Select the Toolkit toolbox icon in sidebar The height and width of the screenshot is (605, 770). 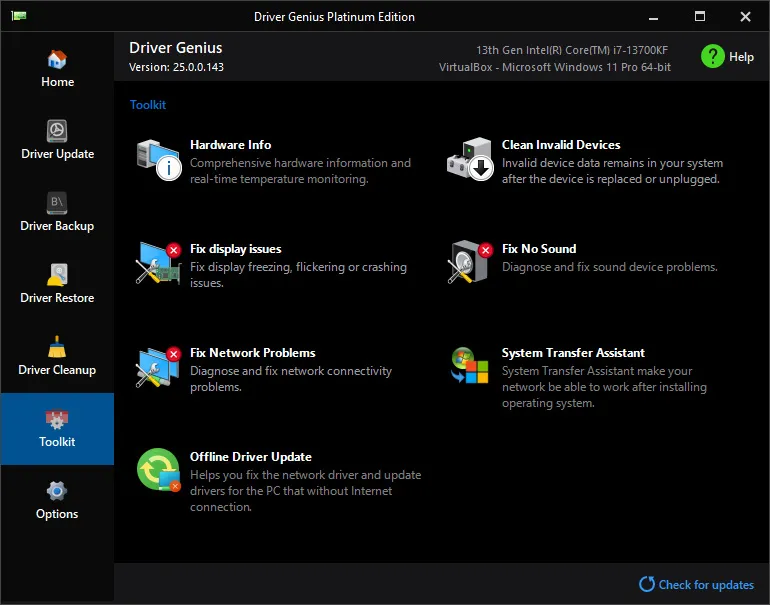click(57, 419)
